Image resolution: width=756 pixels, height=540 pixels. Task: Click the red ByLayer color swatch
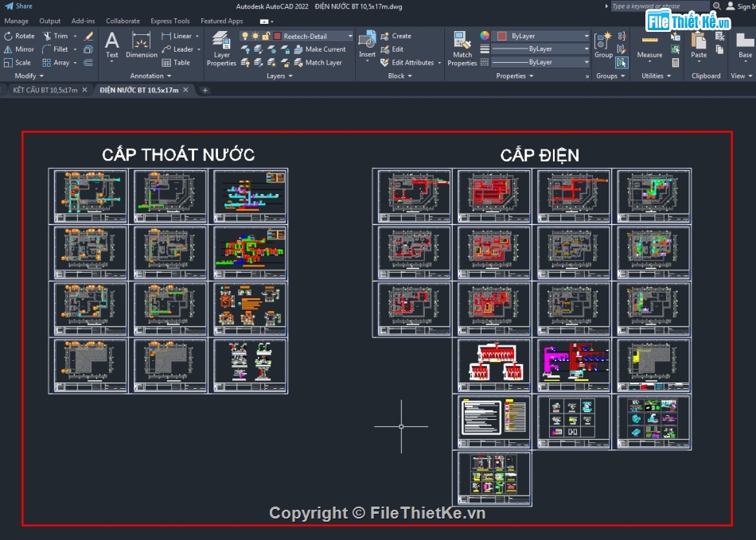[501, 36]
